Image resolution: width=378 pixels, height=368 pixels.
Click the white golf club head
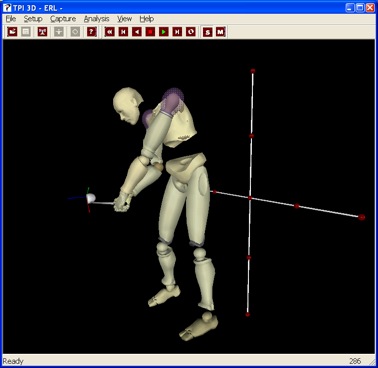(91, 199)
